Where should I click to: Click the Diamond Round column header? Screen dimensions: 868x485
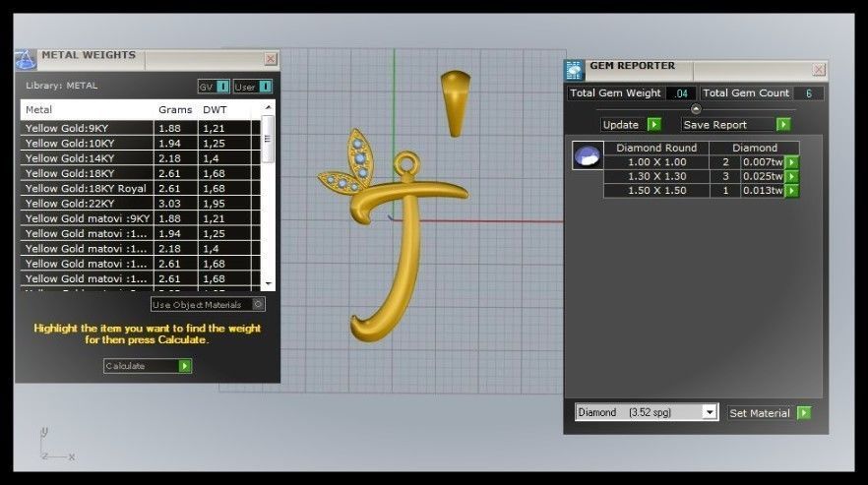point(656,148)
